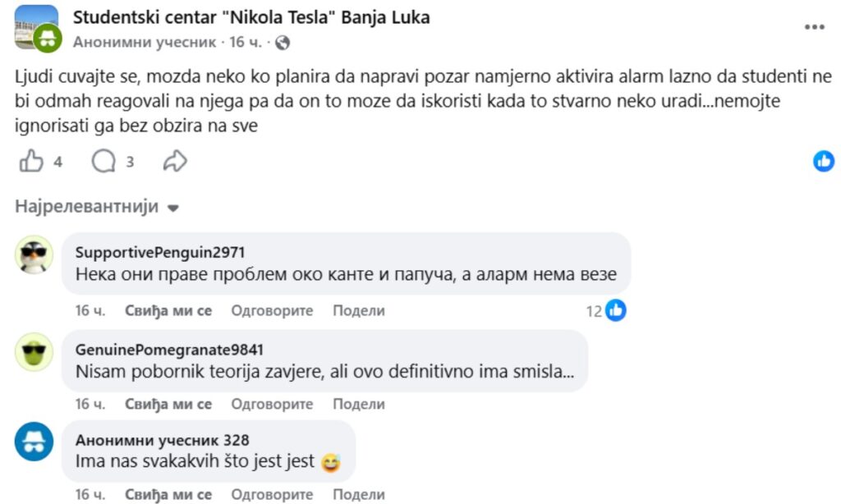Like GenuinePomegranate9841's comment
The width and height of the screenshot is (841, 504).
[x=168, y=405]
